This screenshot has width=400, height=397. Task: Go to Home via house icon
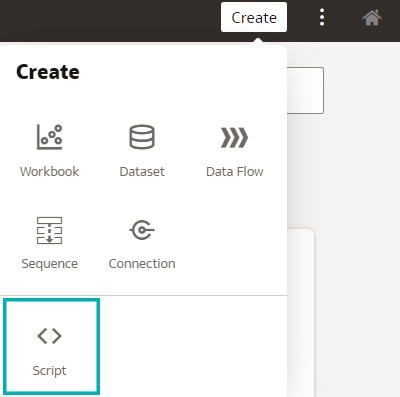pyautogui.click(x=372, y=17)
